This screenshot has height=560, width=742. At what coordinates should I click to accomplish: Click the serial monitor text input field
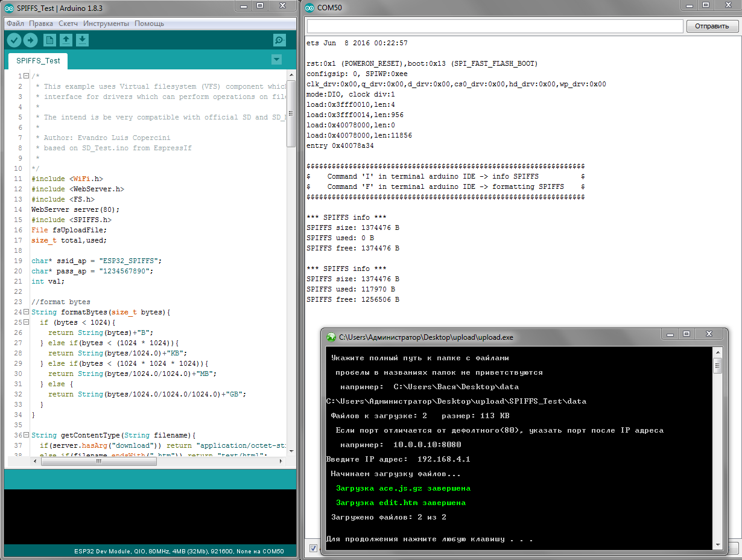(x=495, y=26)
